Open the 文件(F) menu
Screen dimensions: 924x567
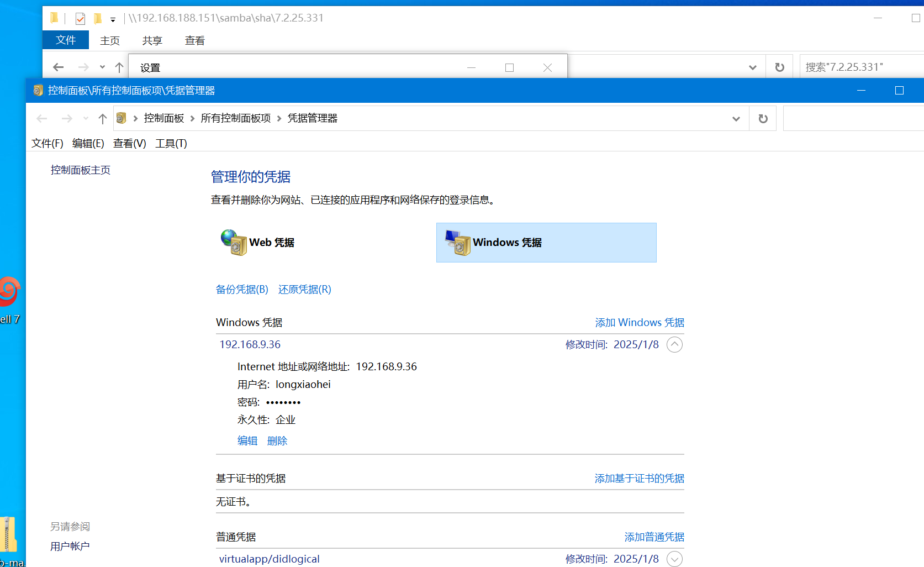click(47, 144)
